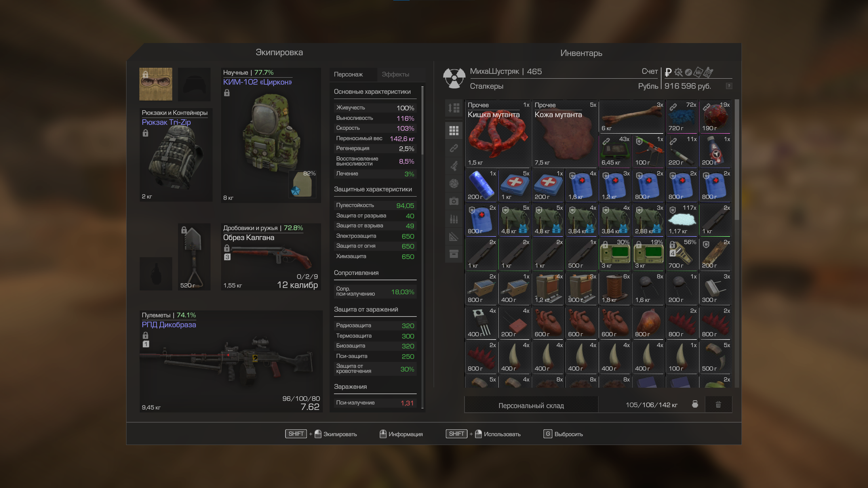Screen dimensions: 868x488
Task: Filter inventory by storage box category
Action: [x=454, y=254]
